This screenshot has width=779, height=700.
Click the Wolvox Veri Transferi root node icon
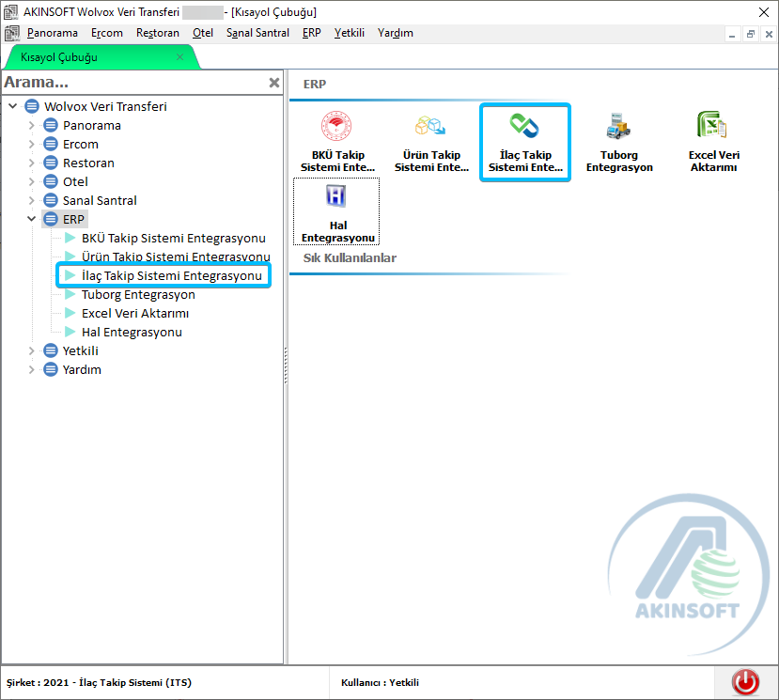32,106
